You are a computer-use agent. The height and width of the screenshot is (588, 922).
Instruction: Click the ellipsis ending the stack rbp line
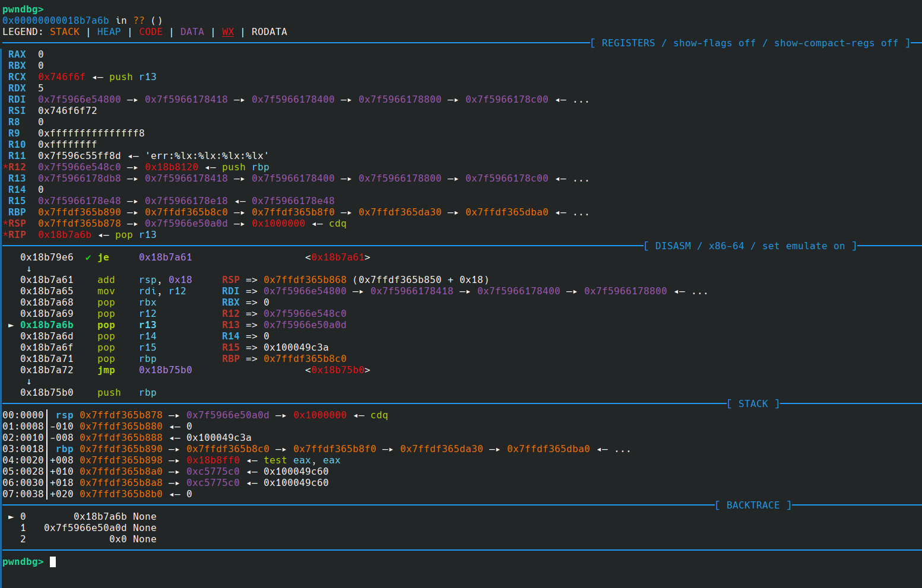(x=622, y=449)
